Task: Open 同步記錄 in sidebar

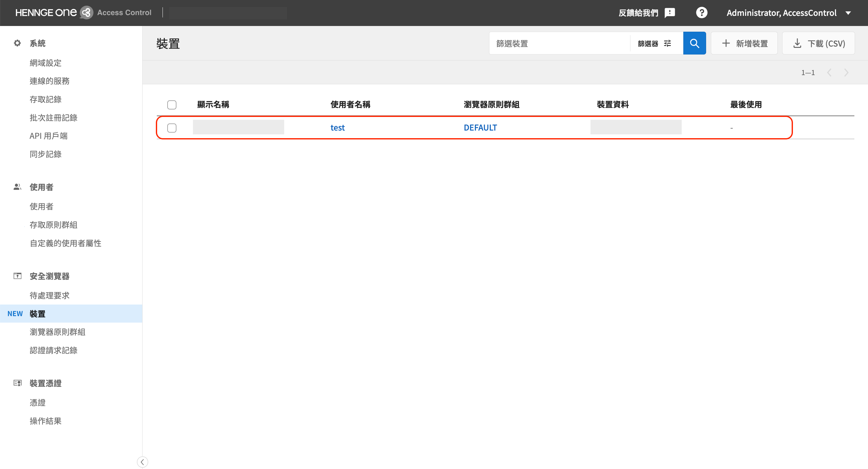Action: tap(46, 154)
